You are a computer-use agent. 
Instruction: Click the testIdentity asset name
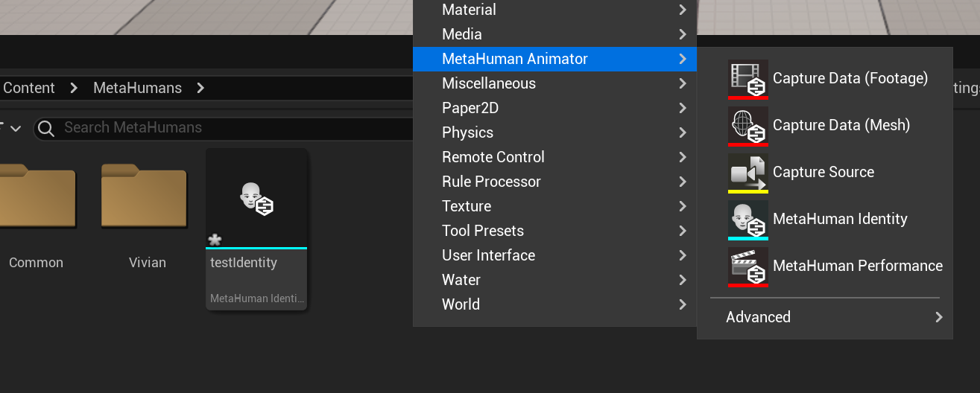click(x=244, y=263)
